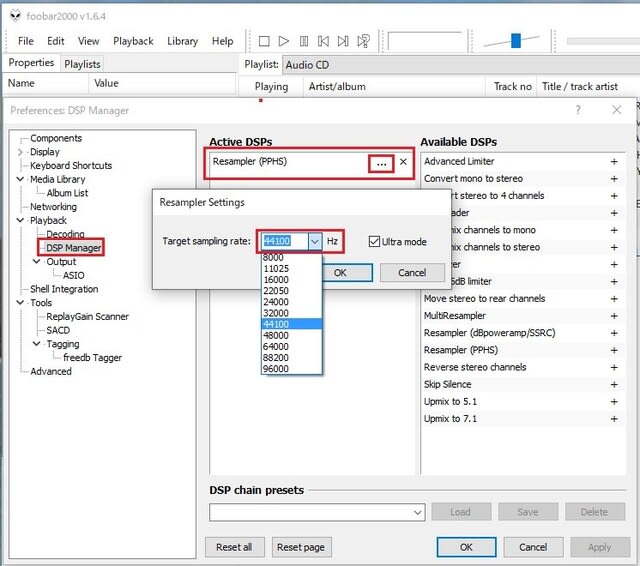Open the Playback menu

133,41
